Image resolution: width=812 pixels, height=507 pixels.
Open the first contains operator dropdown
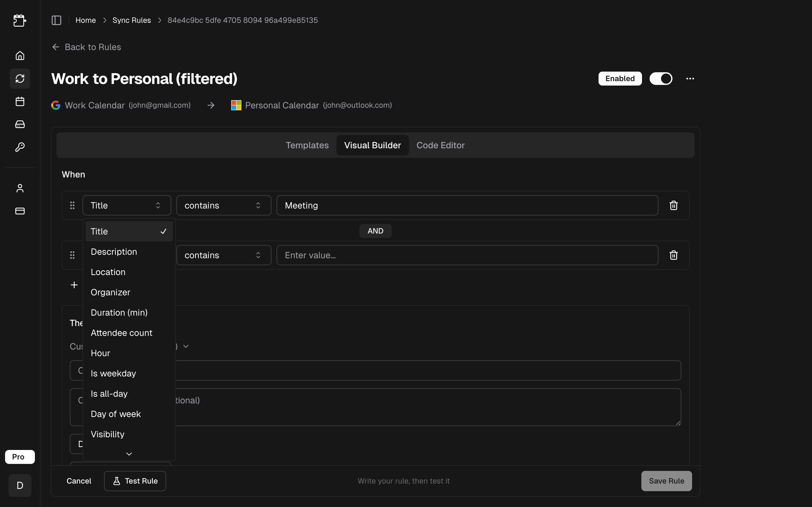[x=224, y=205]
